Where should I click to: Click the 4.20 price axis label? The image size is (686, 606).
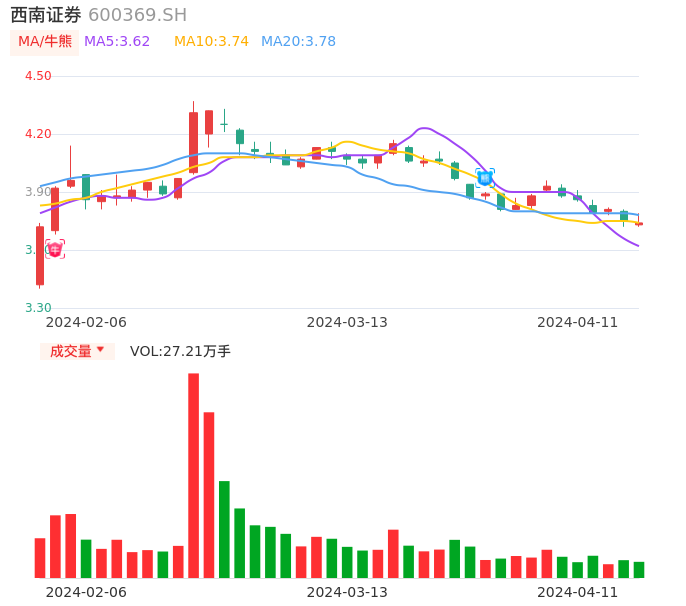(38, 134)
